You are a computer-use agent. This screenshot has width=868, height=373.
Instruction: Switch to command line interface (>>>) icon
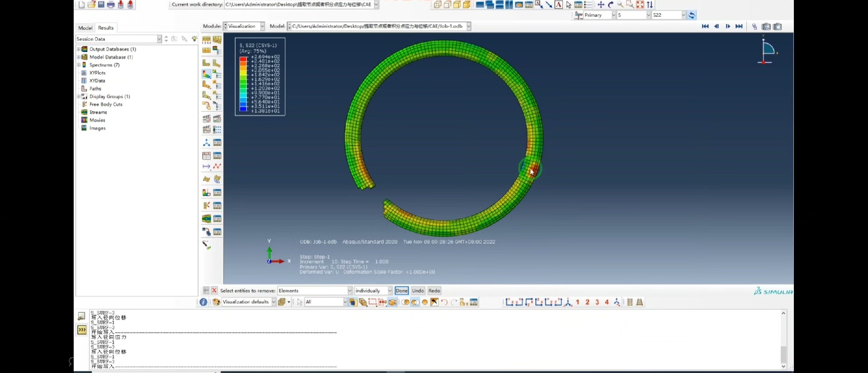tap(82, 330)
